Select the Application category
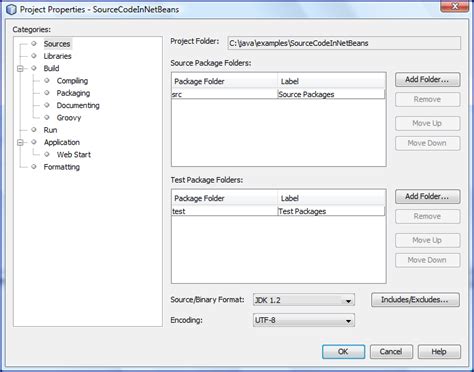474x372 pixels. (x=62, y=142)
